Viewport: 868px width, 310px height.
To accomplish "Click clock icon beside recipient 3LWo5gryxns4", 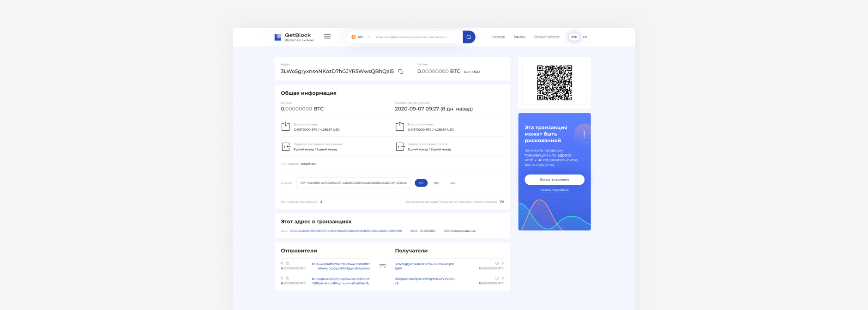I will (x=497, y=263).
